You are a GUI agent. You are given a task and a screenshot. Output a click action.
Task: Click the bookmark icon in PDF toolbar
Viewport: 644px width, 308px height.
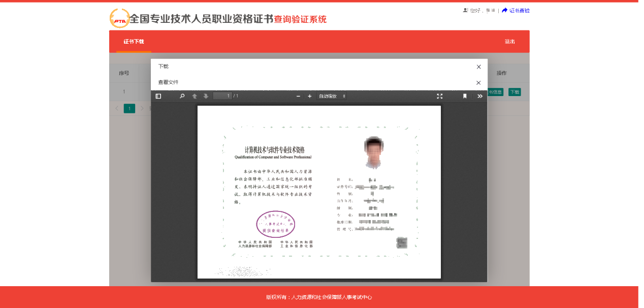(x=465, y=96)
